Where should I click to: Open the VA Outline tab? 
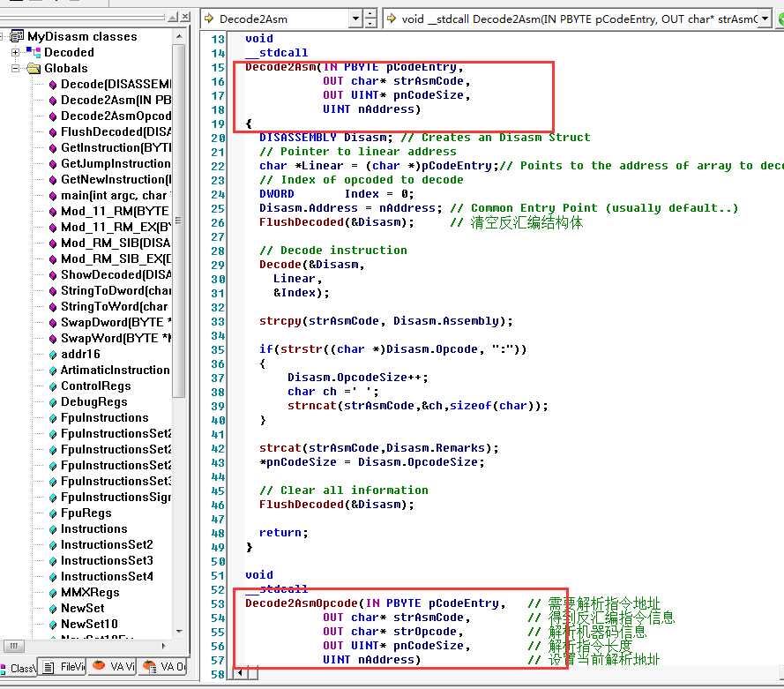164,667
